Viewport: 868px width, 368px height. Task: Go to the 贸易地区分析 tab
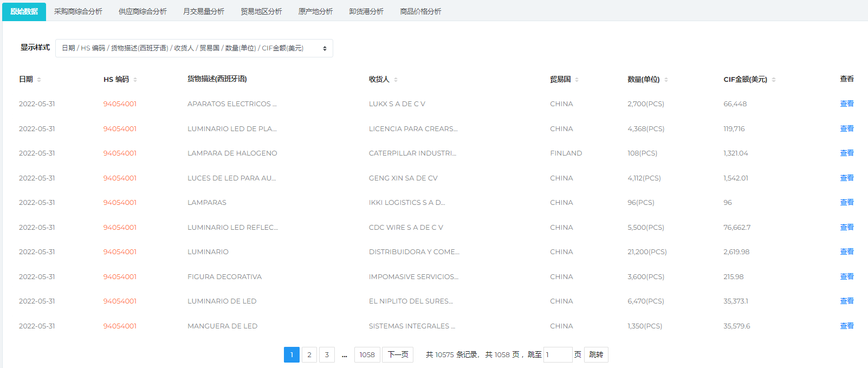(261, 11)
